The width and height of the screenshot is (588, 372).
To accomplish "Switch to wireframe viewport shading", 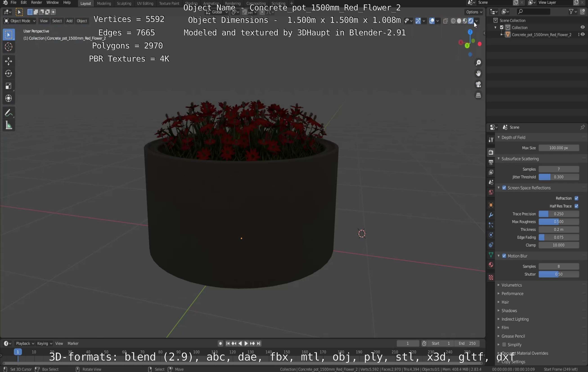I will (453, 21).
